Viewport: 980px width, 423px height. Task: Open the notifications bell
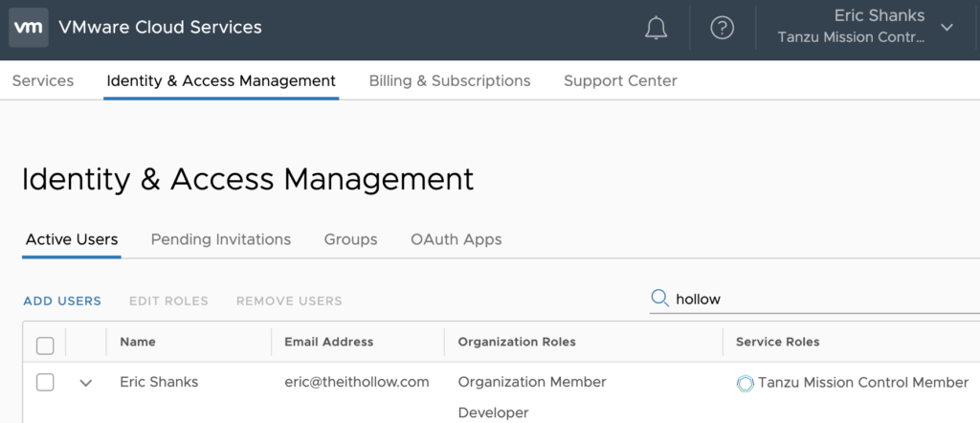coord(656,28)
